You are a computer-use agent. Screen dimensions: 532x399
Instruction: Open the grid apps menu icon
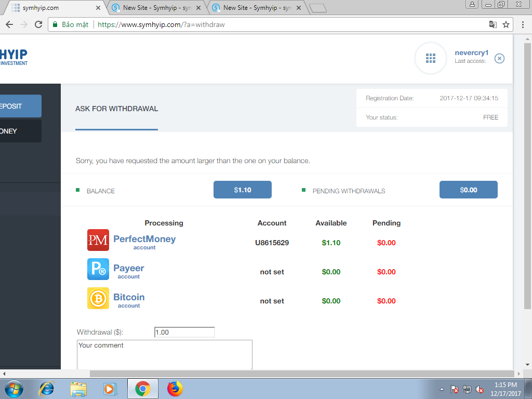431,58
